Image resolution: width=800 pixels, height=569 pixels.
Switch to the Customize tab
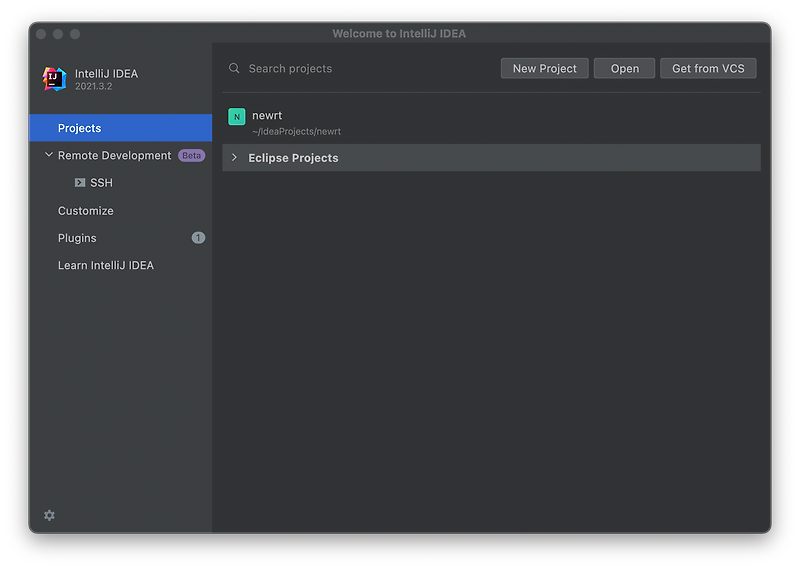tap(85, 210)
